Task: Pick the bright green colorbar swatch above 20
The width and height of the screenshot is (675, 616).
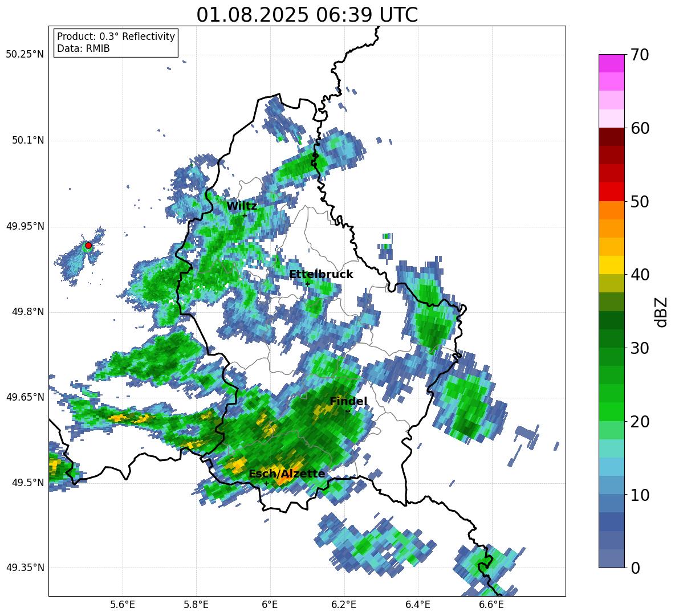Action: (x=612, y=412)
